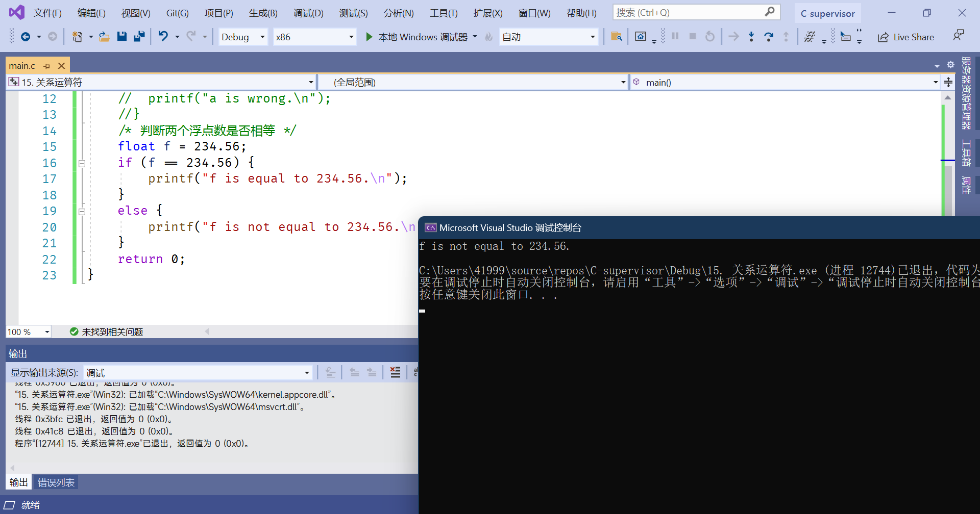Screen dimensions: 980x514
Task: Click the Live Share icon button
Action: point(905,37)
